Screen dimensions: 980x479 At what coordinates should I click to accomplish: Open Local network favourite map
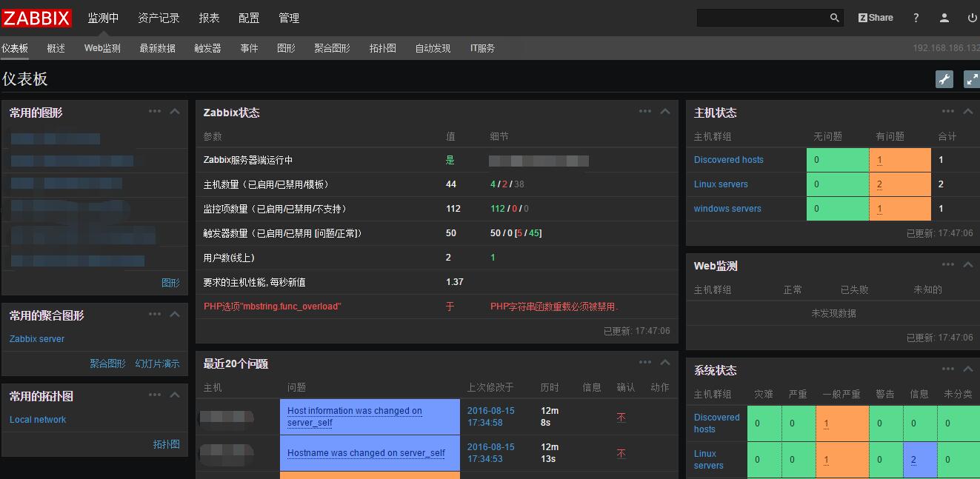[x=38, y=420]
